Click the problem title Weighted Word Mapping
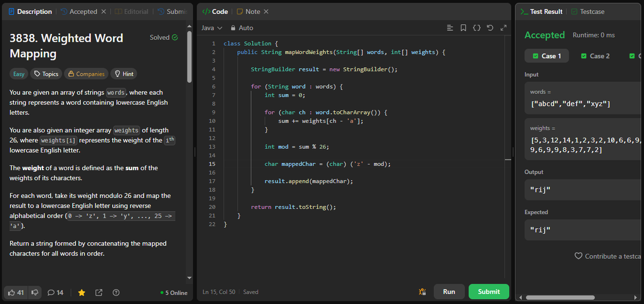 [x=67, y=46]
